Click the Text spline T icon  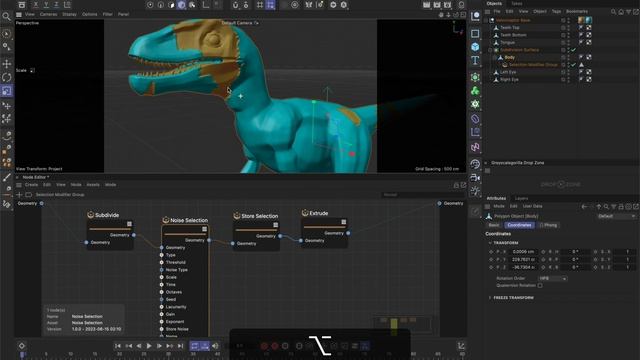[475, 61]
